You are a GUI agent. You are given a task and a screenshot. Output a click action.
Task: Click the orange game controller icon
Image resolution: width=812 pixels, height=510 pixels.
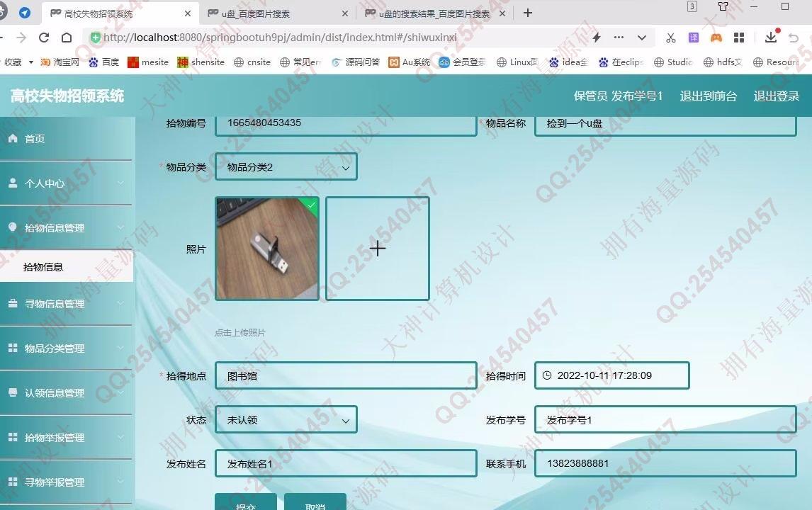716,38
